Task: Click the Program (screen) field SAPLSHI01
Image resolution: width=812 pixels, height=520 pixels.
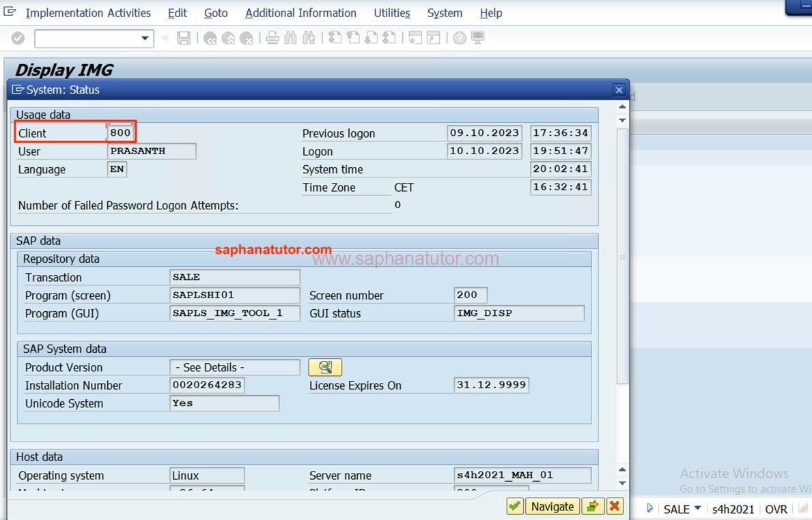Action: (x=235, y=295)
